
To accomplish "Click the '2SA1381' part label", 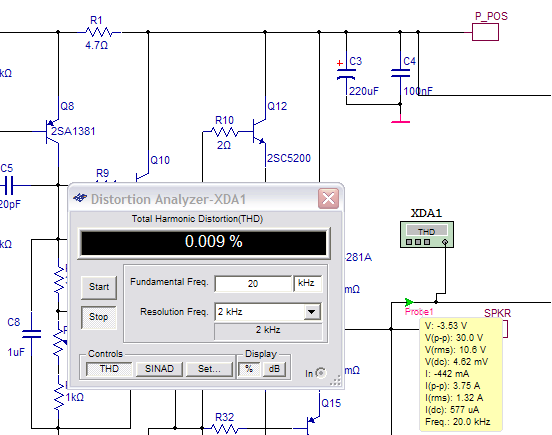I will pyautogui.click(x=73, y=132).
